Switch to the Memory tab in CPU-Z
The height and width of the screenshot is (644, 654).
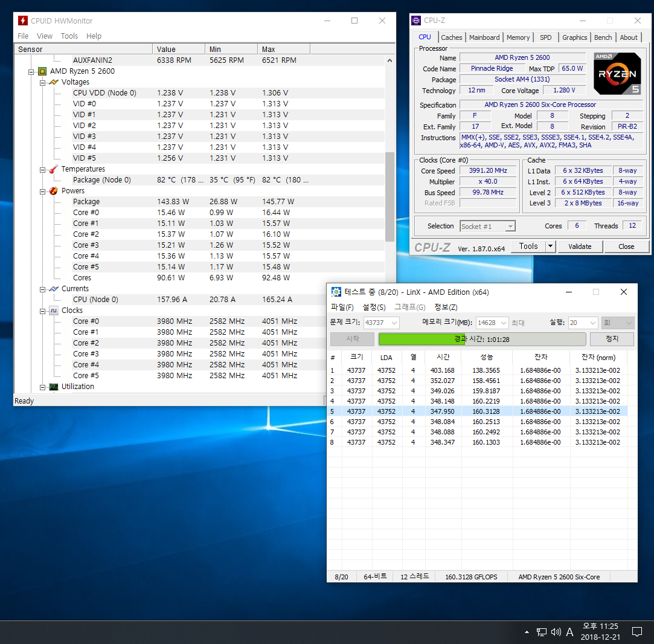pyautogui.click(x=518, y=37)
